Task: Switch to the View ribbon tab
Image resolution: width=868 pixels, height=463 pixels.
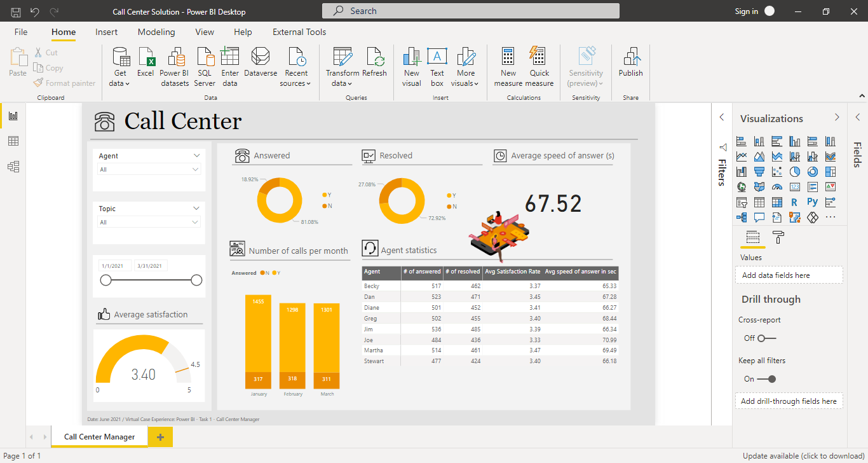Action: tap(205, 32)
